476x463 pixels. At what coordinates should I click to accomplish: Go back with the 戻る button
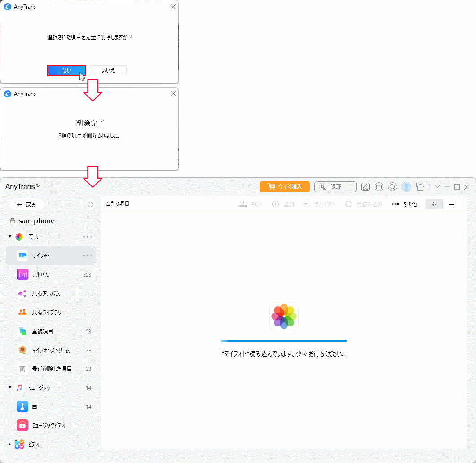(x=26, y=205)
